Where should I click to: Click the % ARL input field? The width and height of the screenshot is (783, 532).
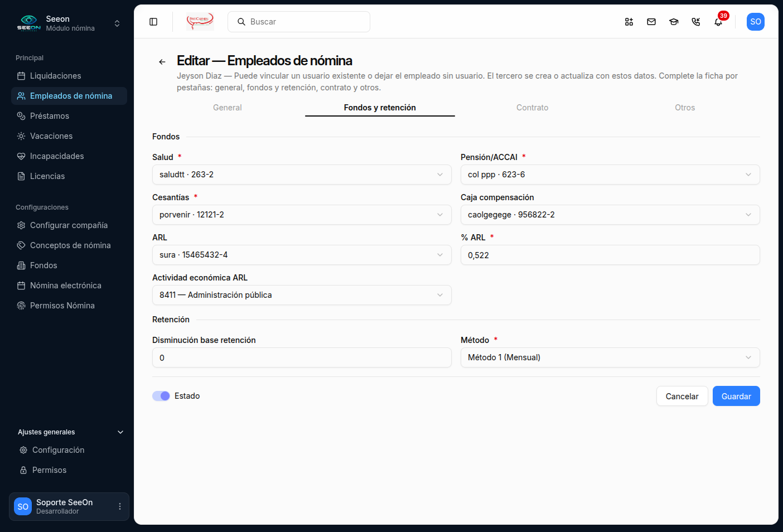tap(610, 255)
